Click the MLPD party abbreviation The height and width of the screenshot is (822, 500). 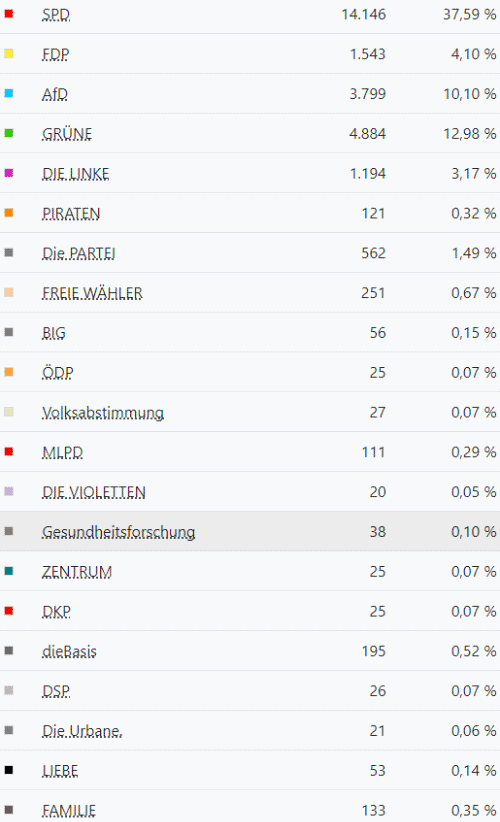click(x=62, y=452)
